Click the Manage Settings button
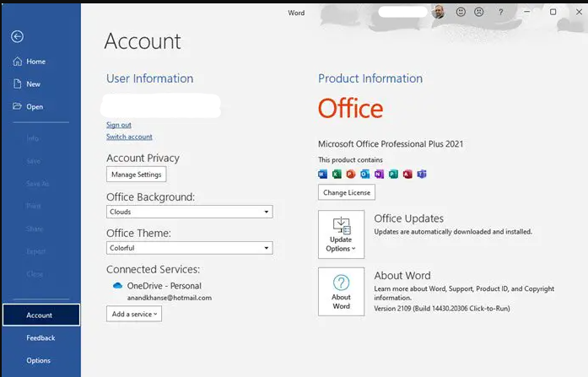This screenshot has height=377, width=588. coord(136,175)
